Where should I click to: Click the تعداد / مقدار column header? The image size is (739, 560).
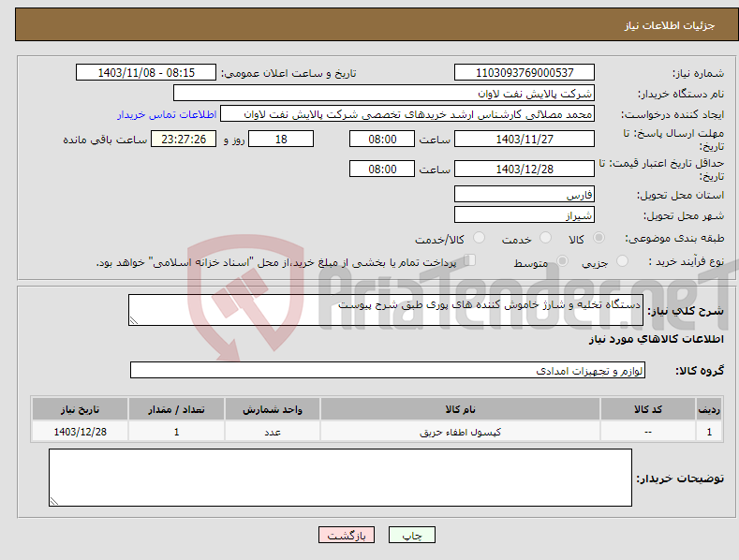click(176, 409)
